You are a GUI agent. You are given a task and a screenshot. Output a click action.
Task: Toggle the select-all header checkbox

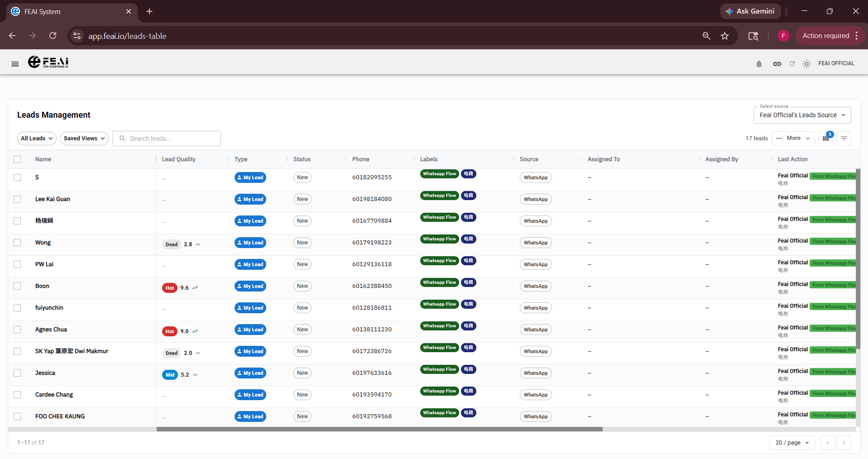(x=17, y=159)
